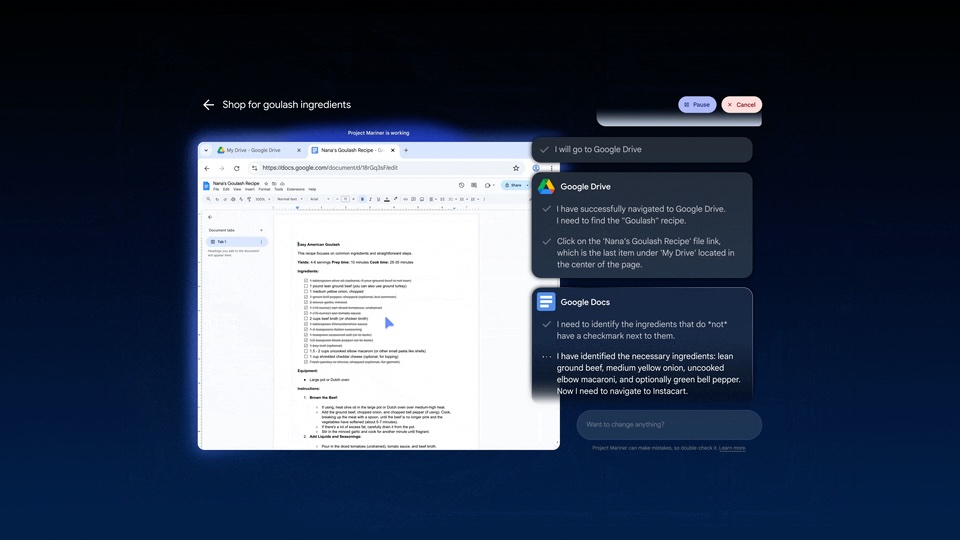Viewport: 960px width, 540px height.
Task: Toggle bold formatting in Docs toolbar
Action: point(362,199)
